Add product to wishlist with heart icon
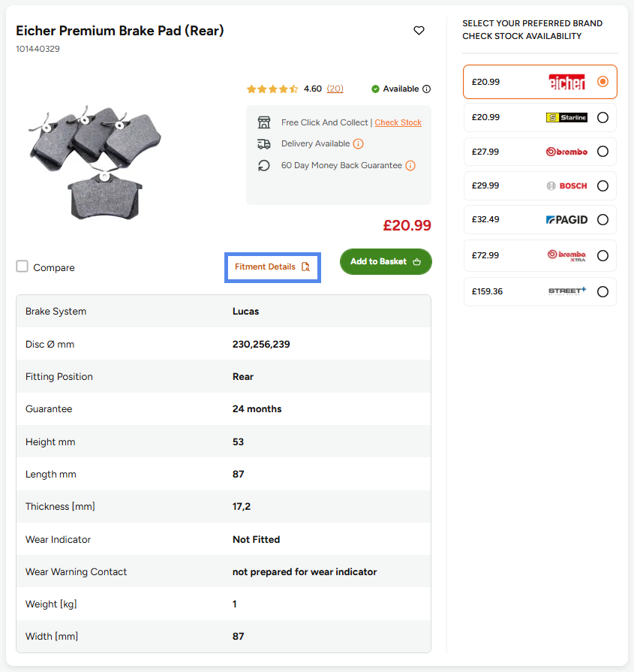Image resolution: width=634 pixels, height=672 pixels. (419, 31)
